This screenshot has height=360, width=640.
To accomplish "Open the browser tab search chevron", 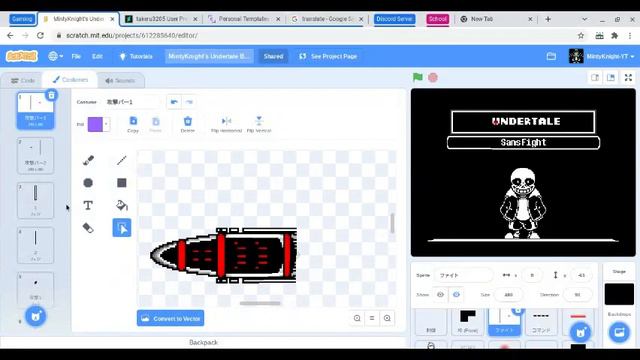I will click(x=584, y=19).
